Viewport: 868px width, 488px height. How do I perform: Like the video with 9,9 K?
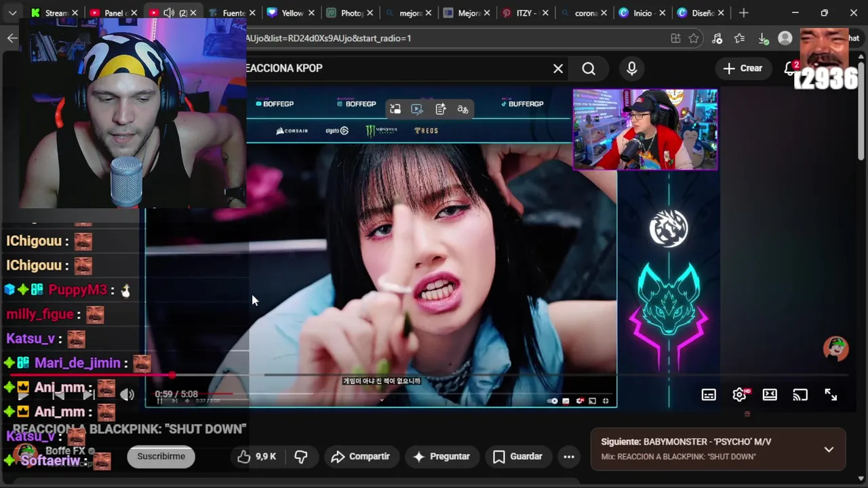click(256, 457)
